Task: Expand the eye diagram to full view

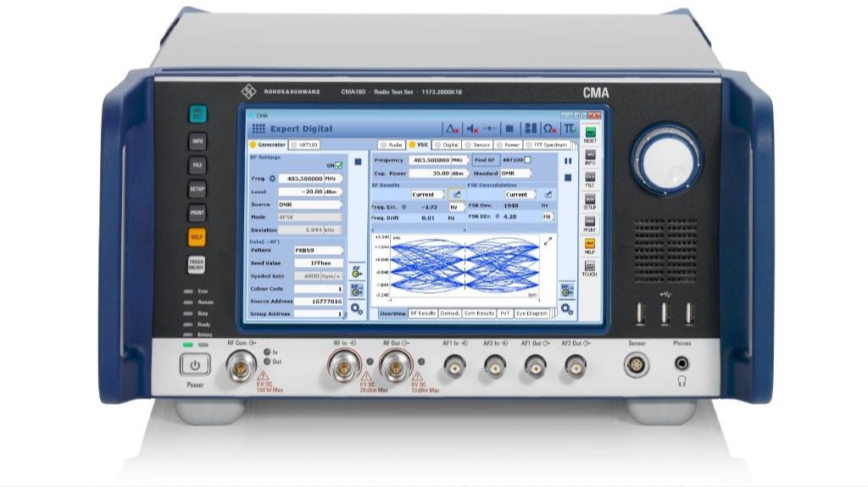Action: click(548, 241)
